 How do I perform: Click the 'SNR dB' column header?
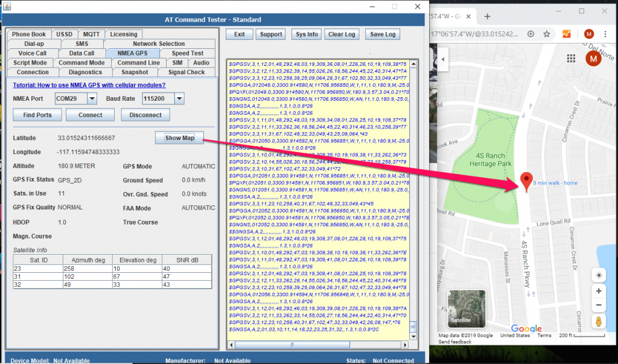pos(187,260)
